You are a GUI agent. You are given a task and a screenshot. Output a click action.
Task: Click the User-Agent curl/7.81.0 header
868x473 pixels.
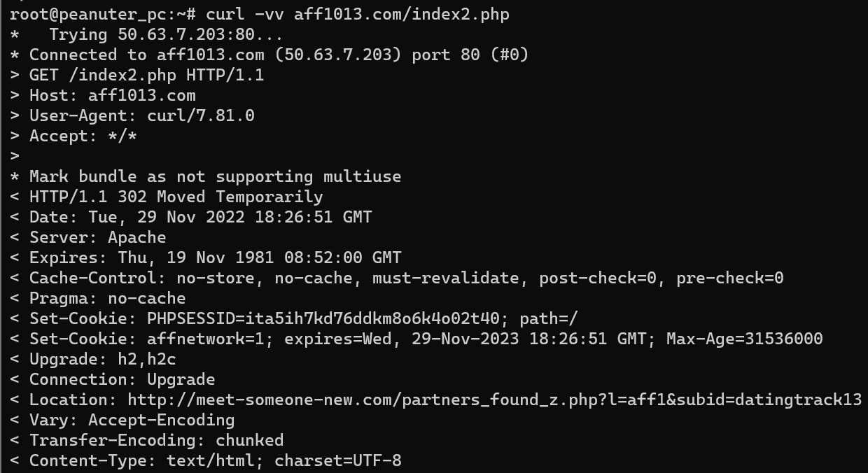point(141,115)
